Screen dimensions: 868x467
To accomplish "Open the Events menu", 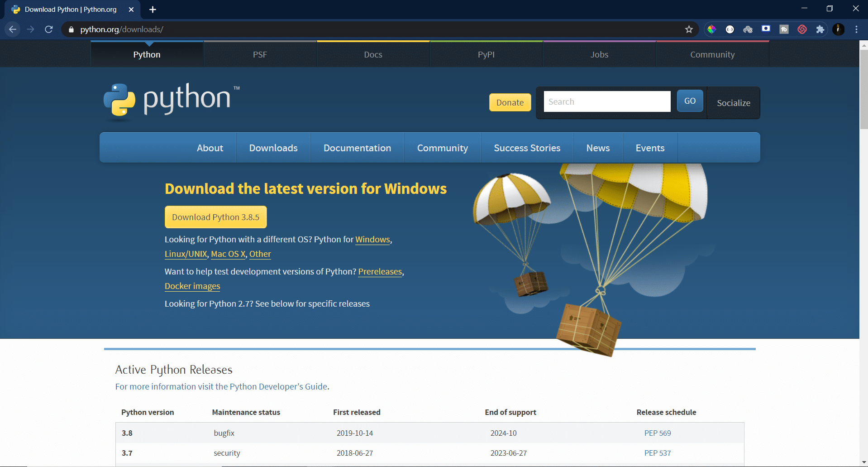I will (x=650, y=148).
